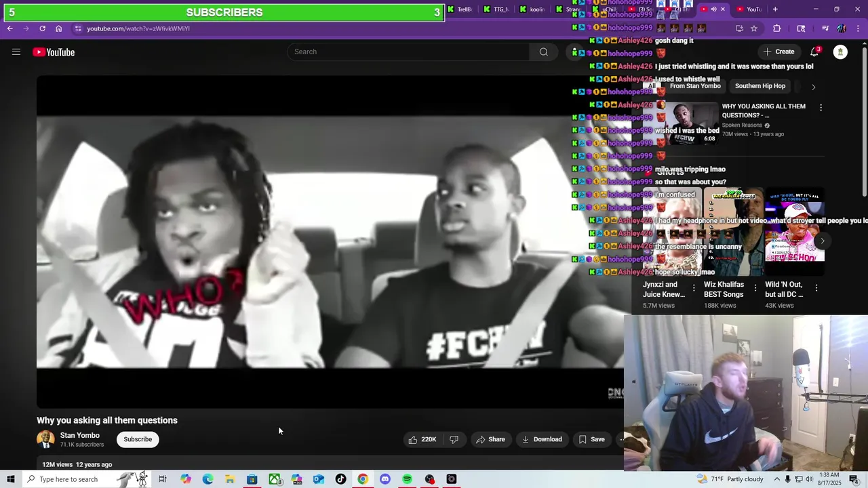Open the YouTube hamburger guide menu
868x488 pixels.
16,52
